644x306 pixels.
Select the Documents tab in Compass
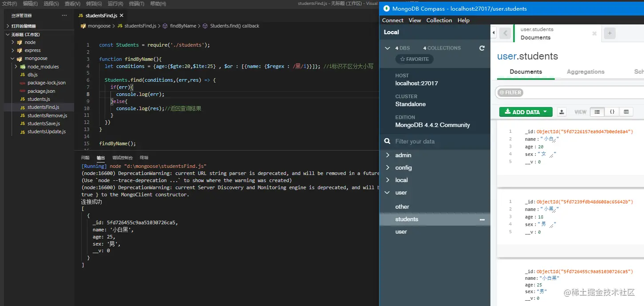pos(526,72)
